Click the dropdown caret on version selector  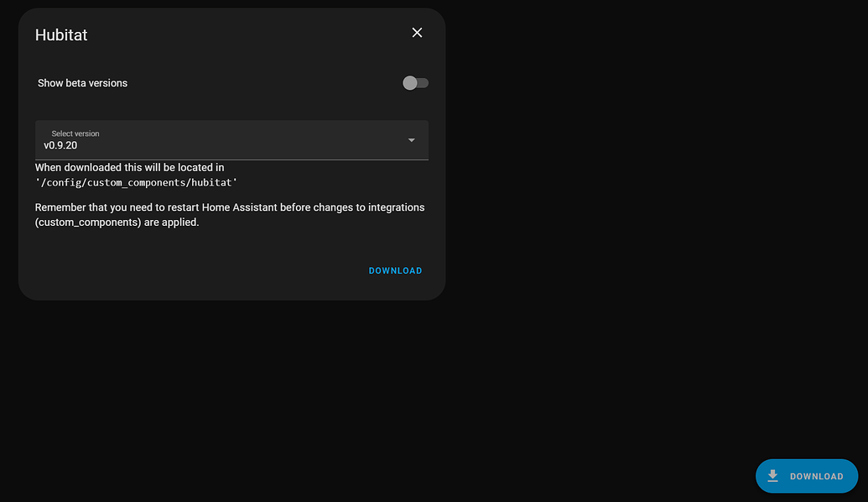tap(411, 140)
